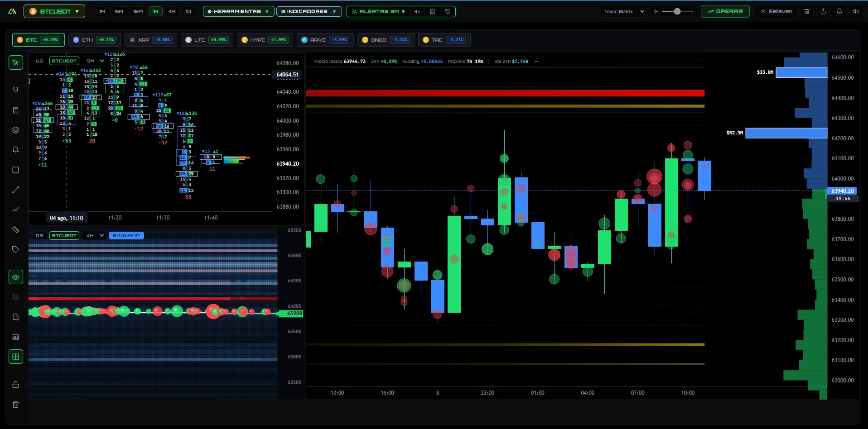The width and height of the screenshot is (868, 429).
Task: Open the bar chart stats icon
Action: coord(16,337)
